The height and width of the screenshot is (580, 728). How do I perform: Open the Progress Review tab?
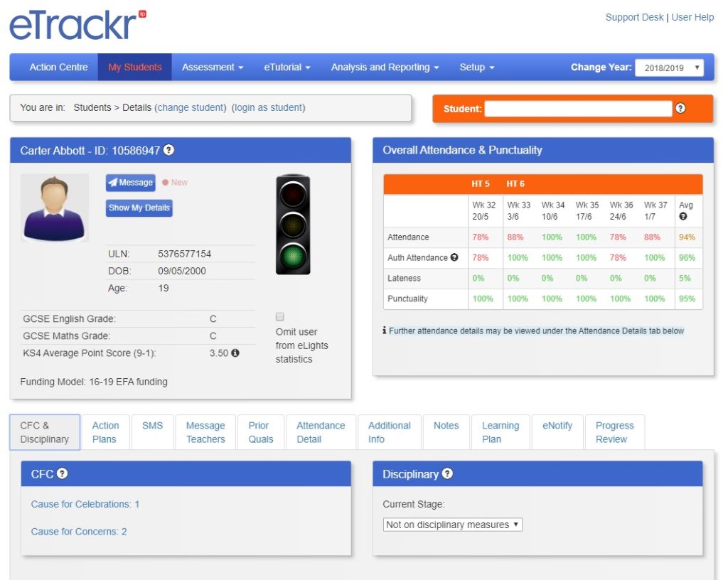[x=614, y=432]
